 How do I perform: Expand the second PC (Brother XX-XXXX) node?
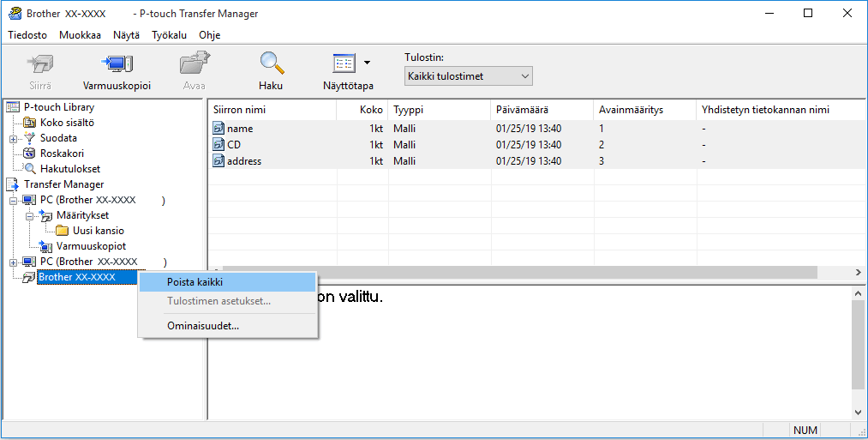pyautogui.click(x=14, y=262)
